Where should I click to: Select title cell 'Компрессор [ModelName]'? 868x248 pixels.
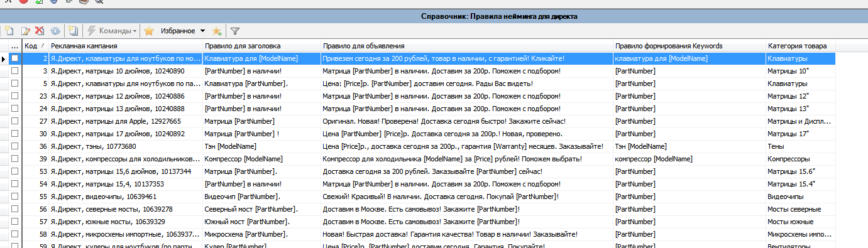(261, 159)
